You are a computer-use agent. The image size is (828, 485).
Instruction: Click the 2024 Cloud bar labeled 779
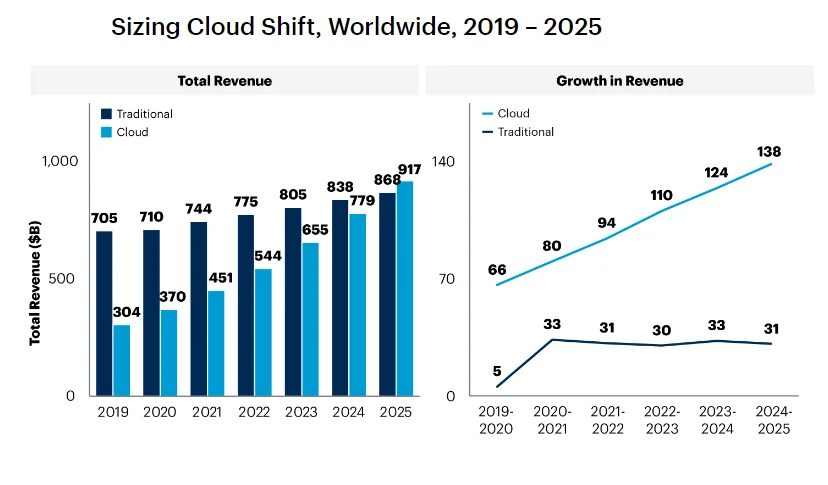(357, 305)
